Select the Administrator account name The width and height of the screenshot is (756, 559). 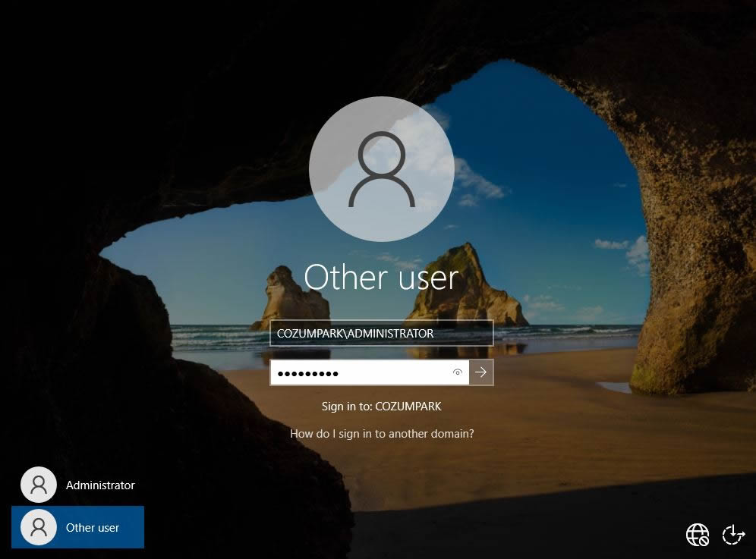tap(100, 485)
